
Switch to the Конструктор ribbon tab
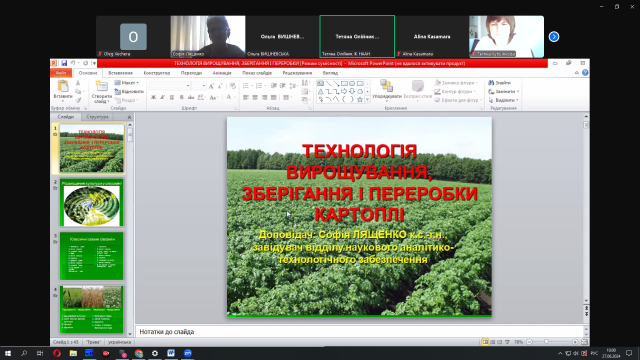coord(157,73)
